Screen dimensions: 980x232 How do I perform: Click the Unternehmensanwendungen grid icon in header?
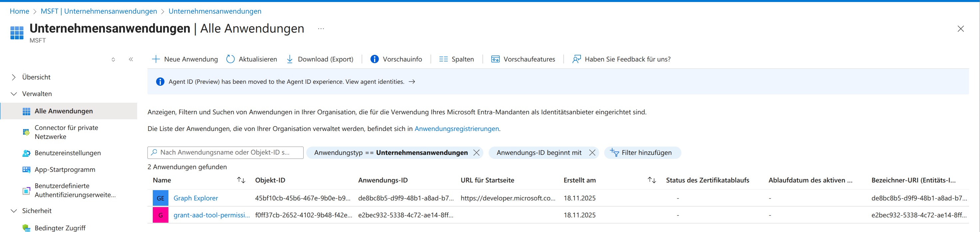(x=17, y=33)
